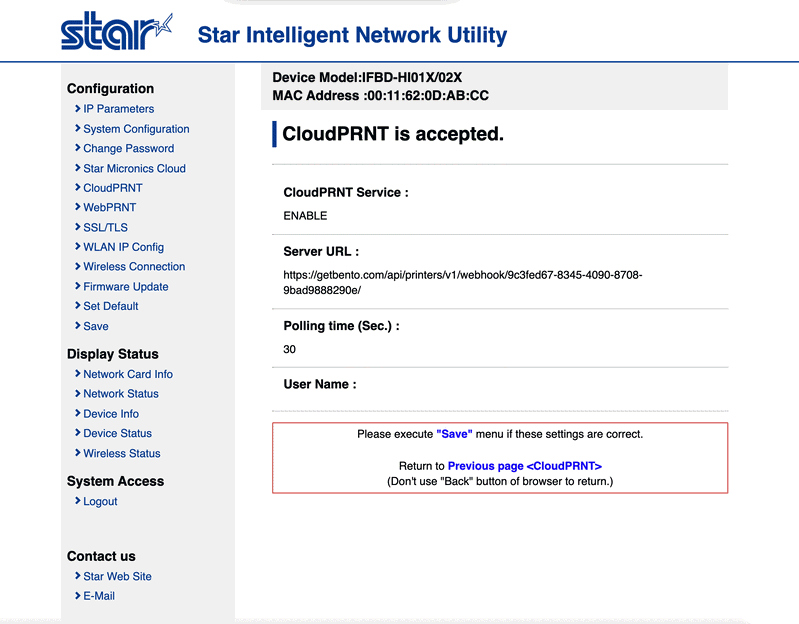
Task: Click chevron next to SSL/TLS
Action: (77, 227)
